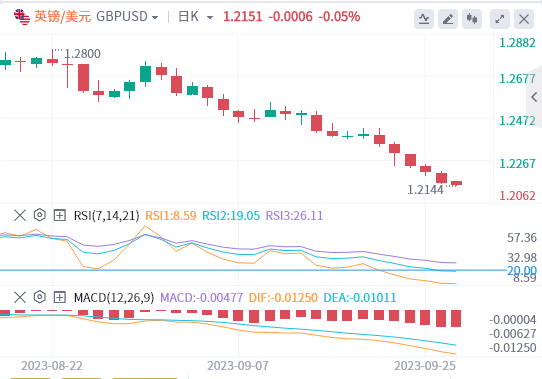
Task: Click the RSI 20.00 reference line label
Action: (522, 270)
